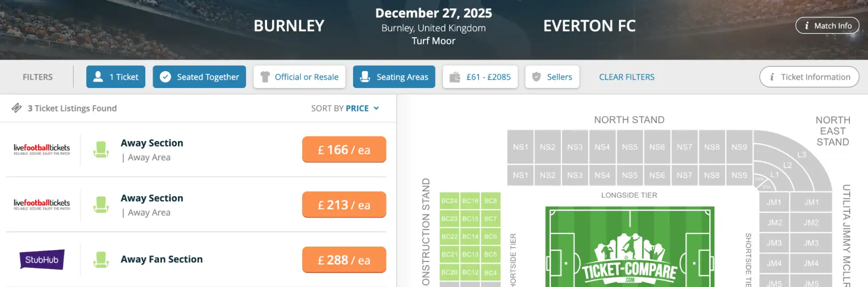This screenshot has height=287, width=868.
Task: Click the StubHub seller logo
Action: (42, 259)
